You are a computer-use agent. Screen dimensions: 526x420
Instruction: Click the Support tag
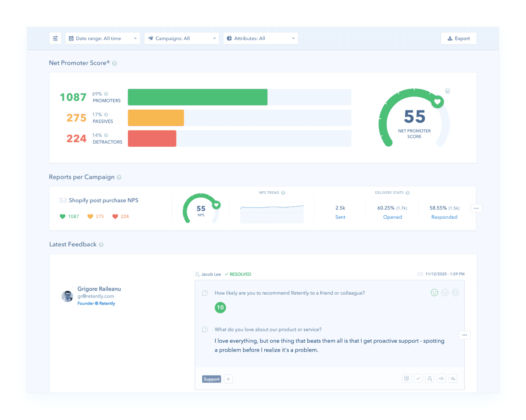(x=211, y=379)
